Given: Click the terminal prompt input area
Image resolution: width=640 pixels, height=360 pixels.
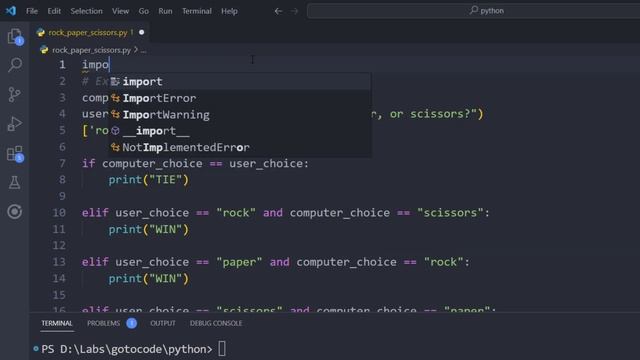Looking at the screenshot, I should [x=222, y=349].
